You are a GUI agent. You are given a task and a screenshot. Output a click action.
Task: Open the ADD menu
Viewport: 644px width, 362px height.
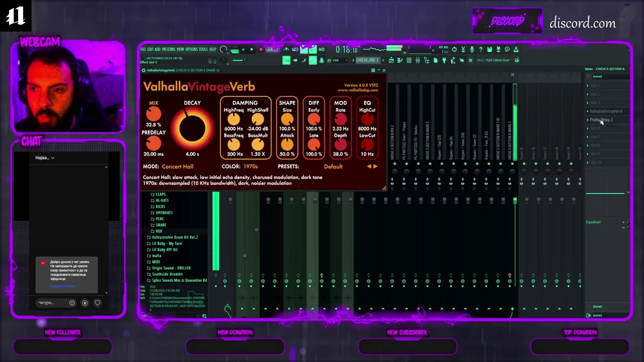(x=157, y=49)
